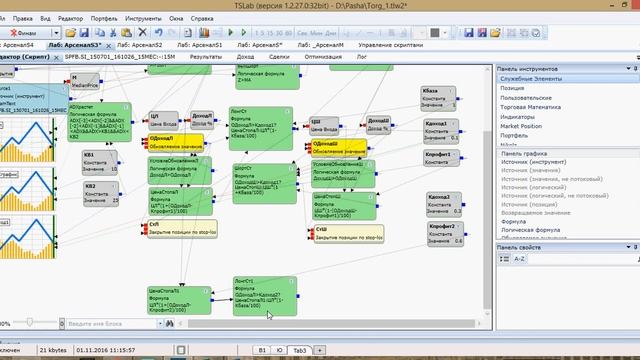Add a new tab with plus button
Image resolution: width=640 pixels, height=360 pixels.
tap(320, 350)
